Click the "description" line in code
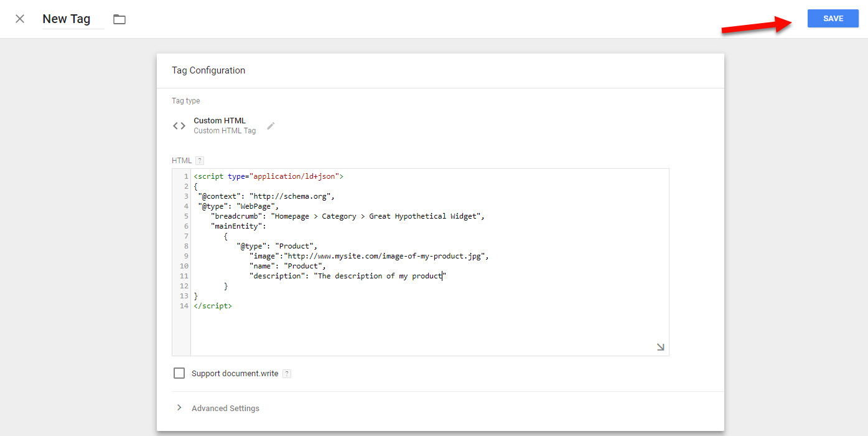868x436 pixels. (348, 276)
